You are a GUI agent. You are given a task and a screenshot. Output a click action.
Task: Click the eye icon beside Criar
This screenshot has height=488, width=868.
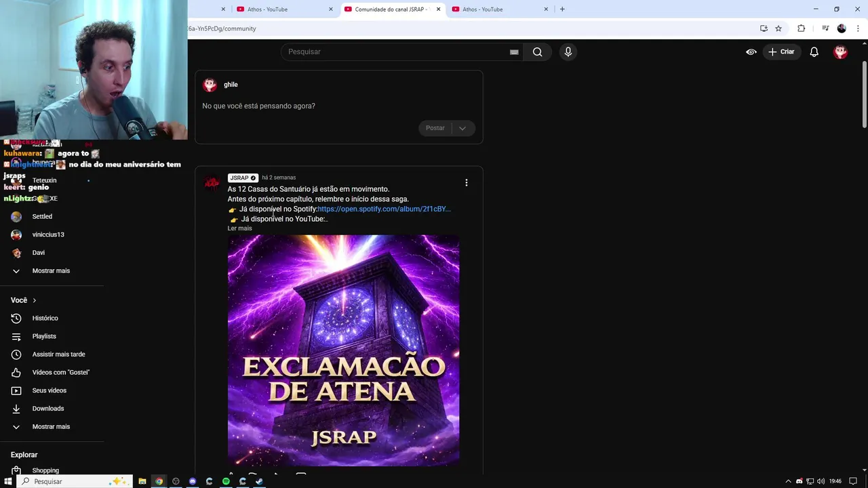(751, 52)
